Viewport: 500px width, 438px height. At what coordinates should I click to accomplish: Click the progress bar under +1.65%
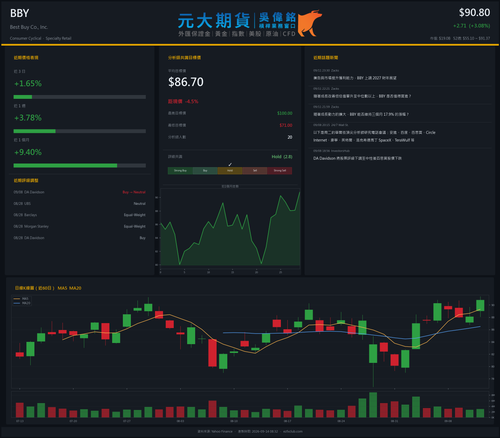80,97
